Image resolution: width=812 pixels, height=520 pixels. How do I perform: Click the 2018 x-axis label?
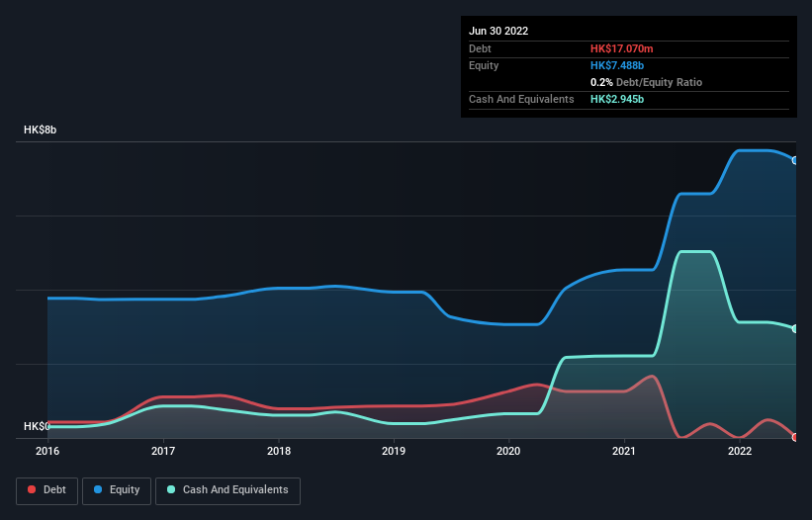279,451
